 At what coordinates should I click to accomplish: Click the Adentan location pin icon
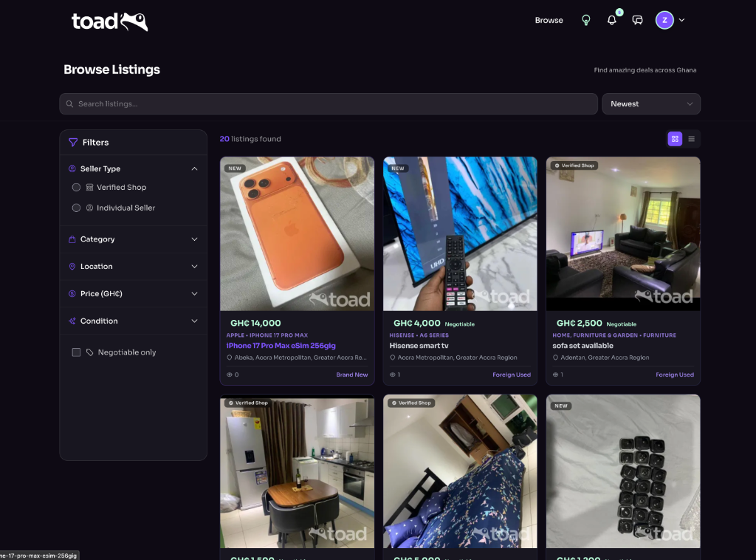(x=555, y=358)
